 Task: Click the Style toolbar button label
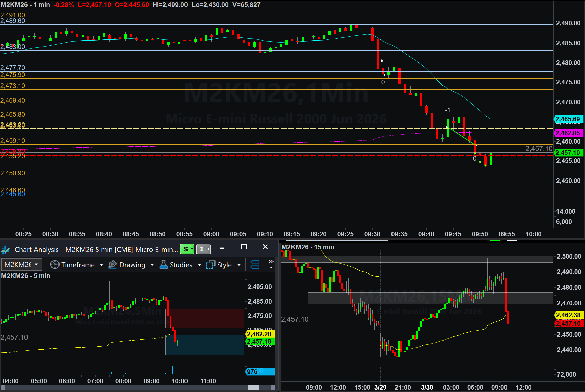coord(224,265)
